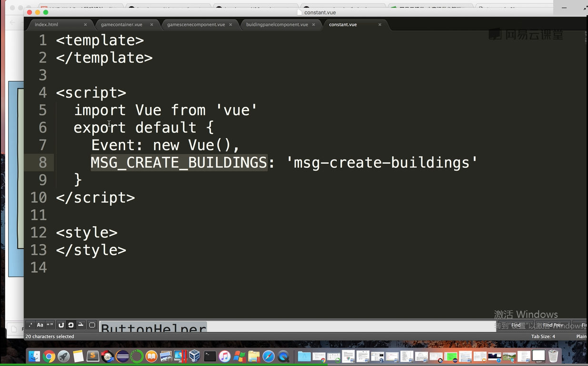Viewport: 588px width, 366px height.
Task: Switch to buidingpanelcomponent.vue tab
Action: coord(277,24)
